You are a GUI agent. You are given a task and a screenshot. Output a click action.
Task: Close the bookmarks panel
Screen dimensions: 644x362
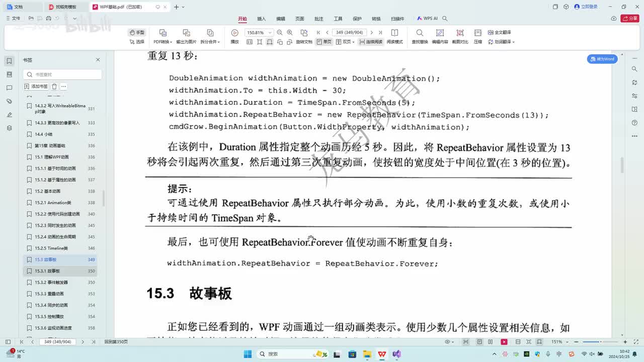pos(98,60)
